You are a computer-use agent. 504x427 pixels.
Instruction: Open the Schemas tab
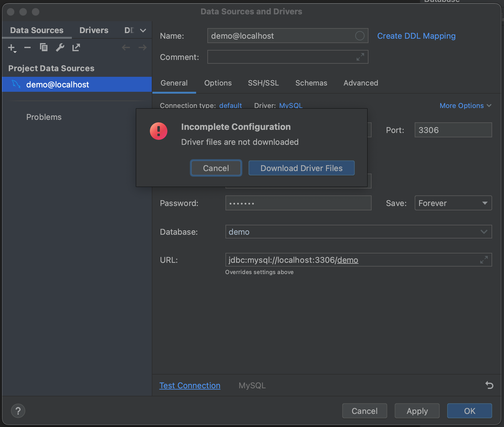coord(311,83)
